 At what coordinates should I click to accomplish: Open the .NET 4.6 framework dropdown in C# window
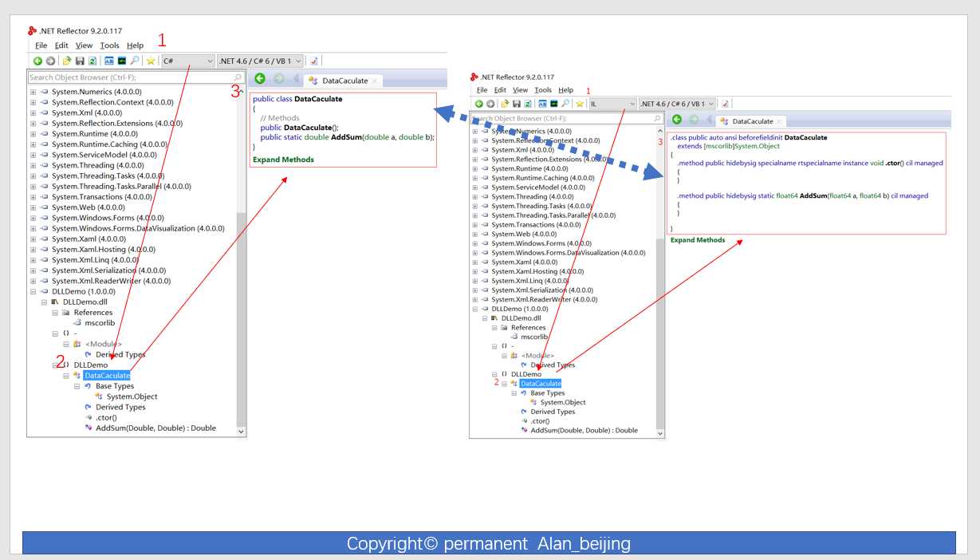tap(261, 61)
